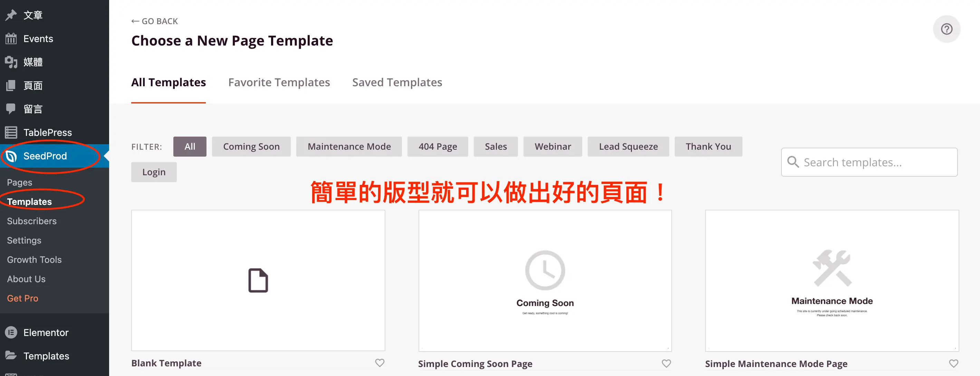
Task: Click the blank page document icon
Action: [258, 280]
